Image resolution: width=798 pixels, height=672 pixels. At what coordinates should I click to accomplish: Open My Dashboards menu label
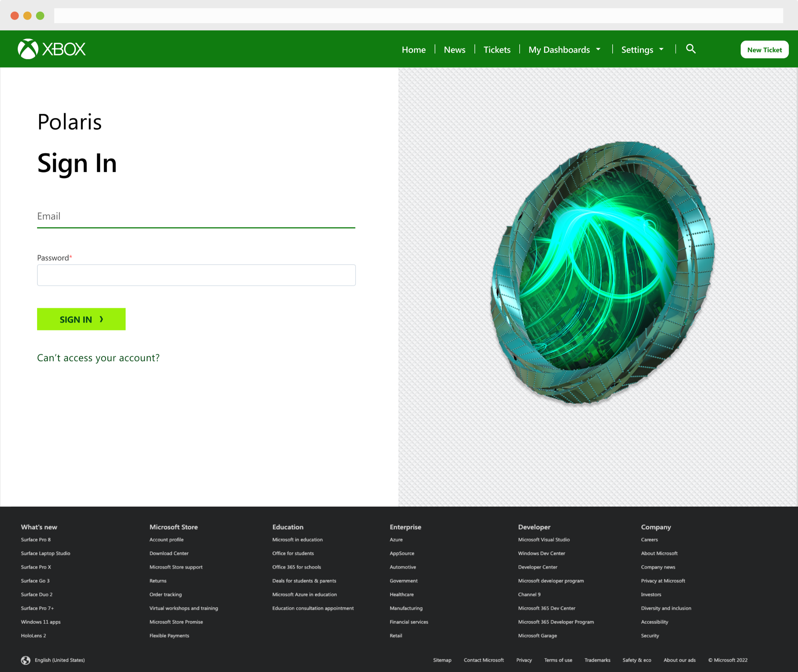click(x=559, y=49)
